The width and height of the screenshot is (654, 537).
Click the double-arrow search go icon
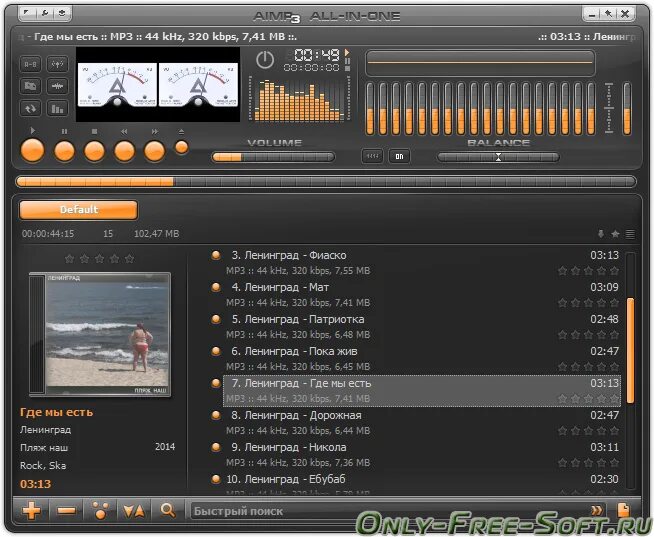pos(597,510)
